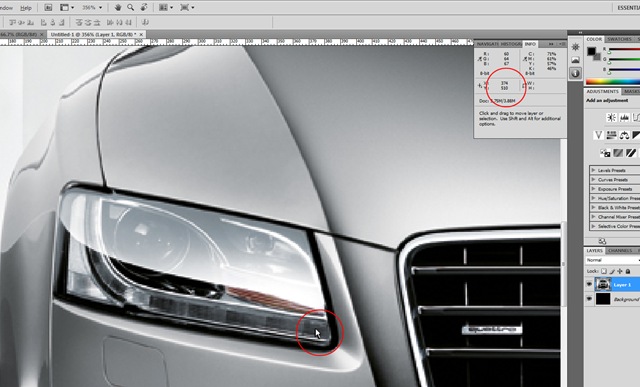Switch to the Navigator tab
This screenshot has width=640, height=387.
point(488,44)
